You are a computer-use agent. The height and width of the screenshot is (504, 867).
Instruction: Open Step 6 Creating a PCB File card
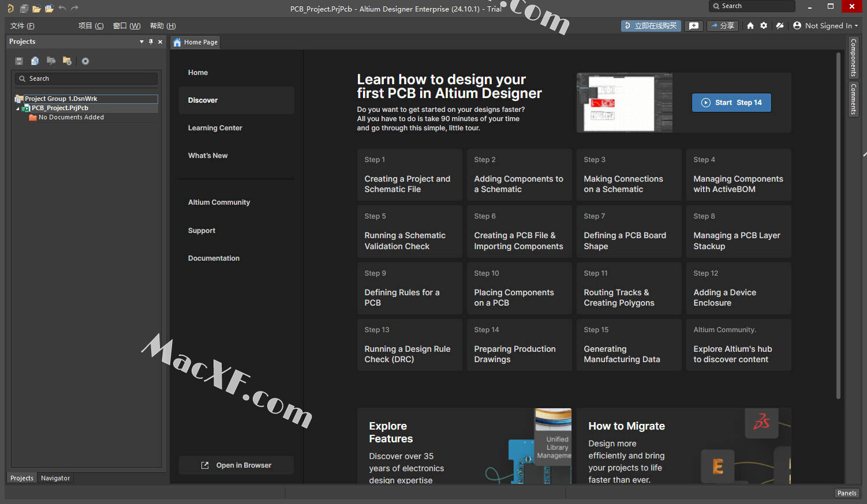click(520, 231)
